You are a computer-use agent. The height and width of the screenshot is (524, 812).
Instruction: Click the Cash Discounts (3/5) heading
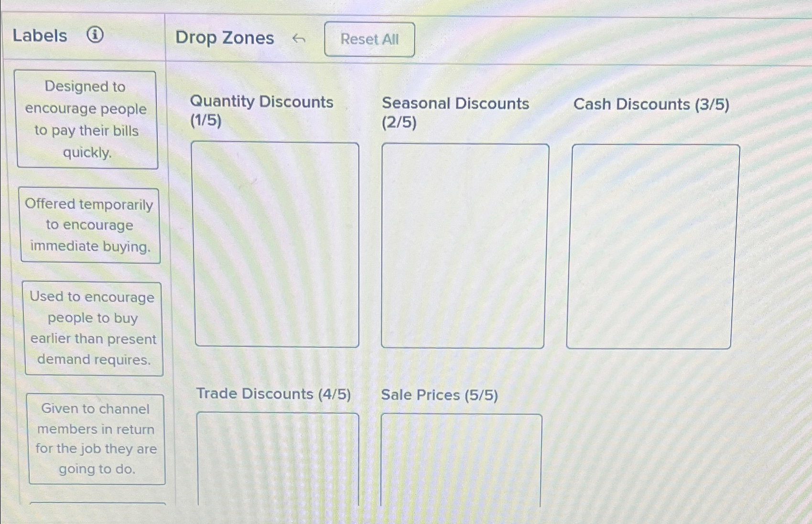coord(652,105)
